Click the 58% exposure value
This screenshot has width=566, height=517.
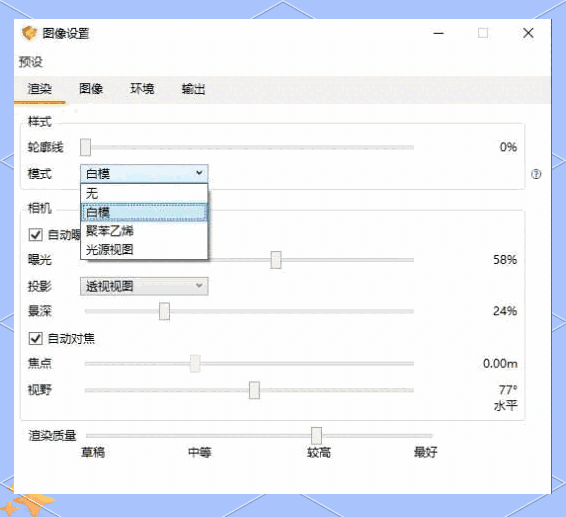[x=505, y=260]
